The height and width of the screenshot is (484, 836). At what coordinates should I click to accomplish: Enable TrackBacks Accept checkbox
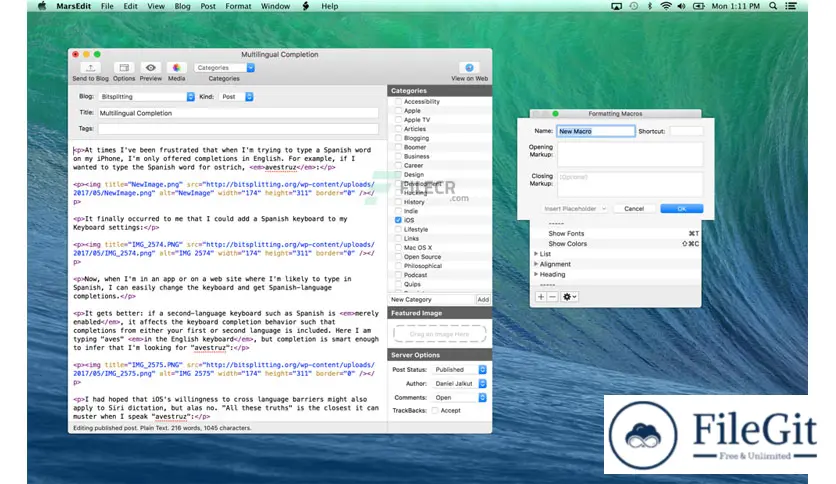point(435,410)
